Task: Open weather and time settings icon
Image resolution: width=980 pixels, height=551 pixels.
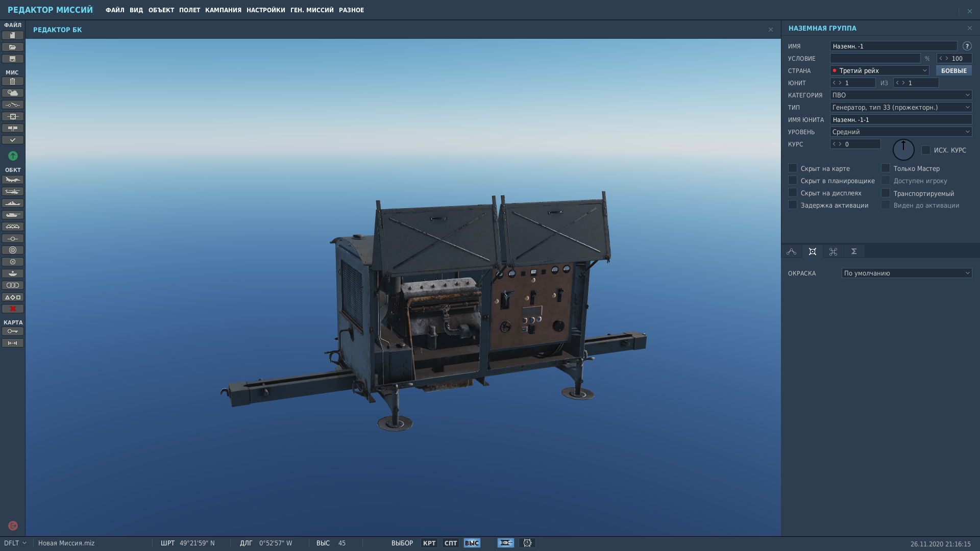Action: click(13, 93)
